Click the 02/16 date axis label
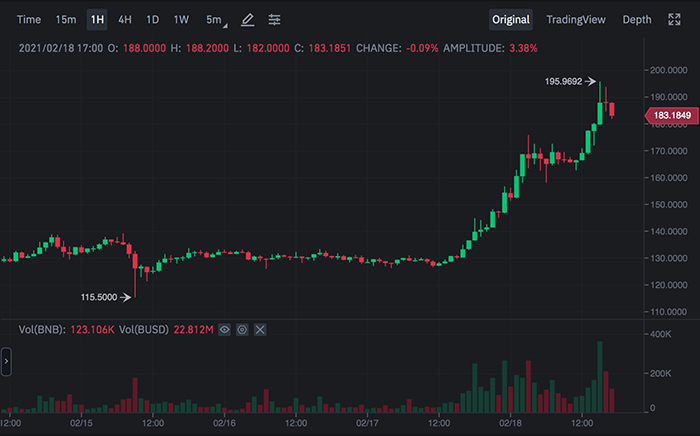Viewport: 700px width, 436px height. tap(224, 423)
